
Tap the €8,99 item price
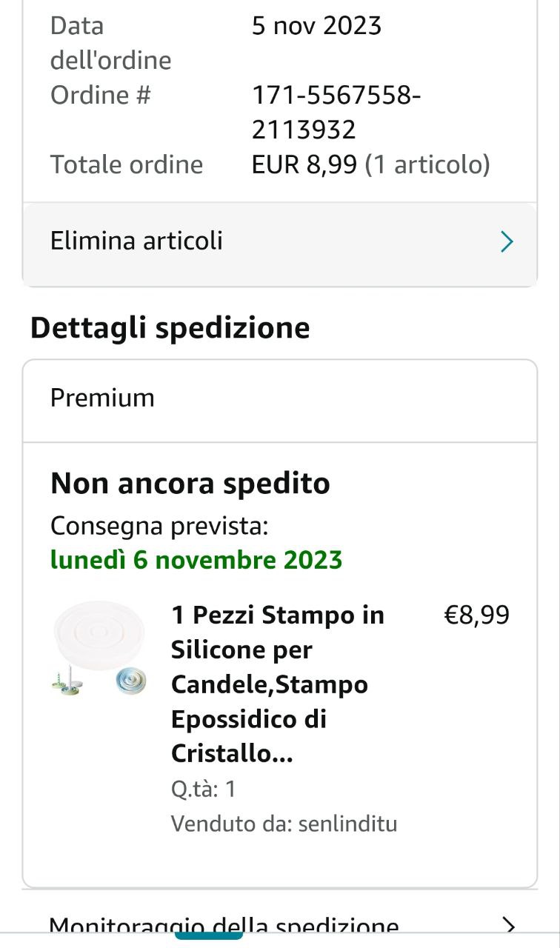[476, 615]
